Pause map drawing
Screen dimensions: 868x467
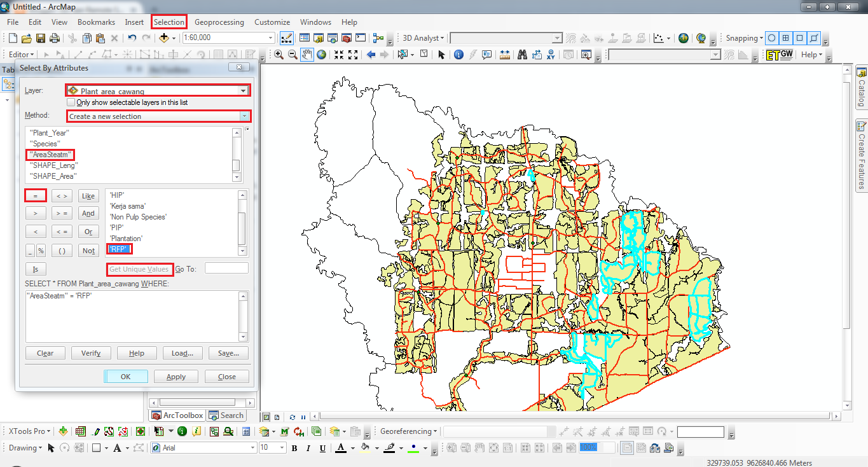[303, 417]
